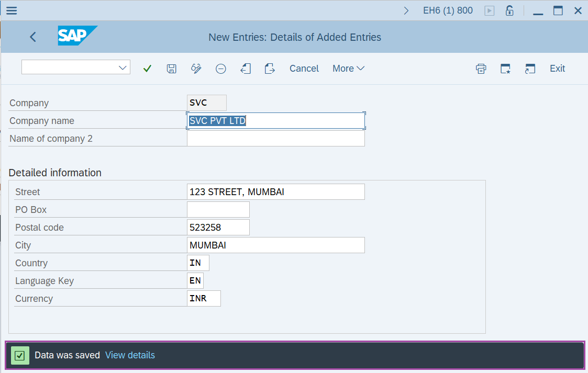Open the hamburger menu top left

(x=11, y=10)
